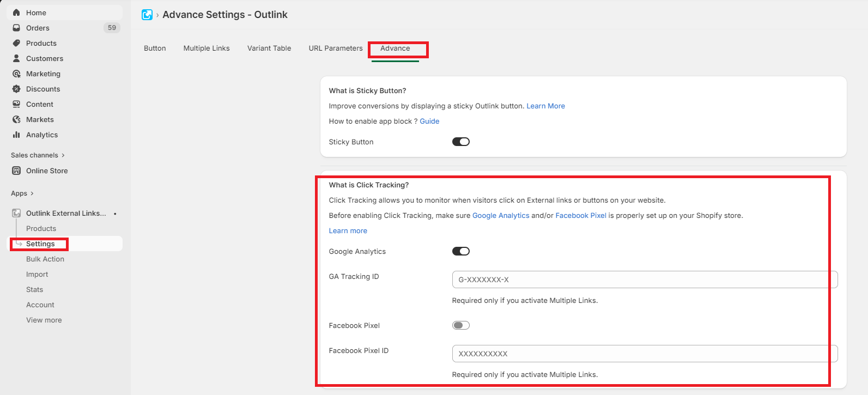868x395 pixels.
Task: Click the click tracking Learn more link
Action: tap(348, 231)
